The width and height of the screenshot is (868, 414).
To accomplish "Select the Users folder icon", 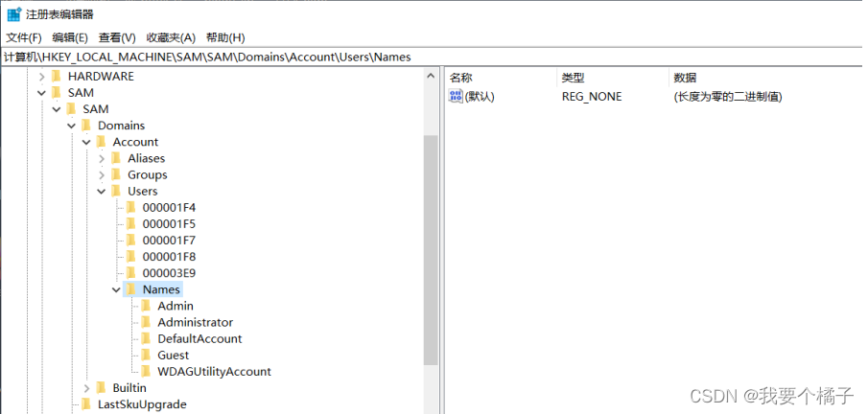I will [x=116, y=191].
